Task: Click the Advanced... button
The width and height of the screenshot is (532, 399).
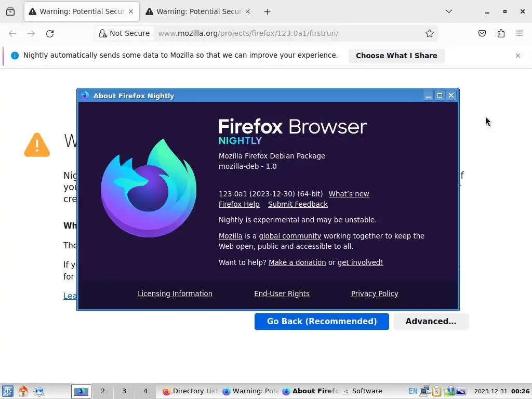Action: 431,321
